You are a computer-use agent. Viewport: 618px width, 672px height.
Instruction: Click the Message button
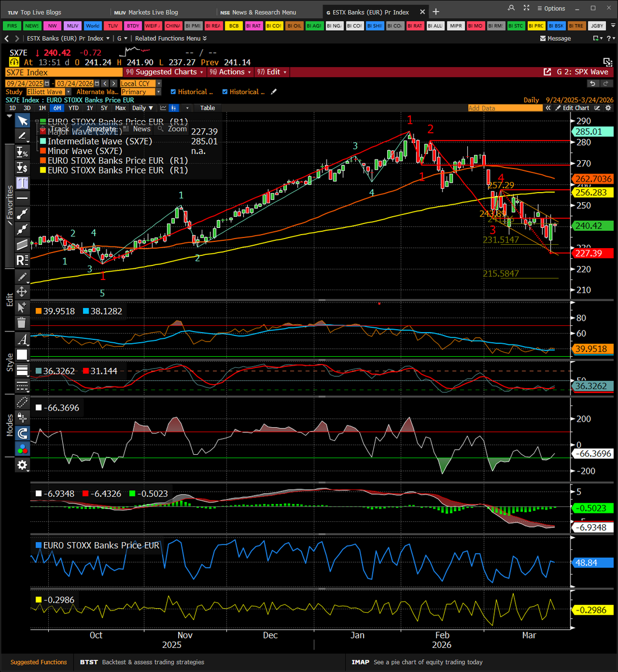[555, 39]
